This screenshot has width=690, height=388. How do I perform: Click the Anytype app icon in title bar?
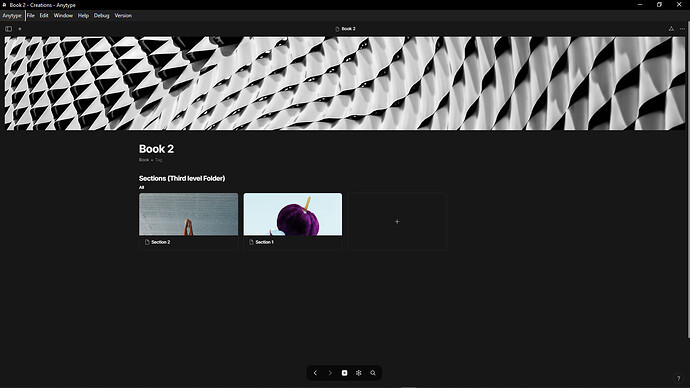click(4, 5)
